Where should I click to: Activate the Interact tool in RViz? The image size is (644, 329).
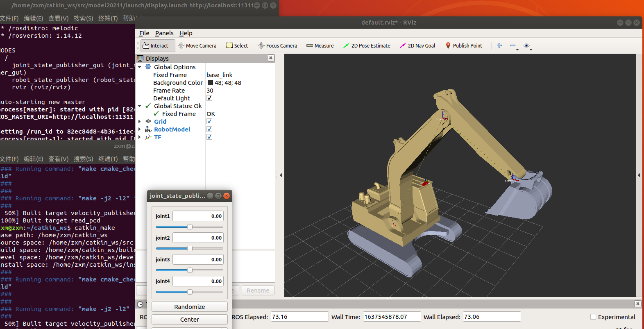tap(158, 45)
